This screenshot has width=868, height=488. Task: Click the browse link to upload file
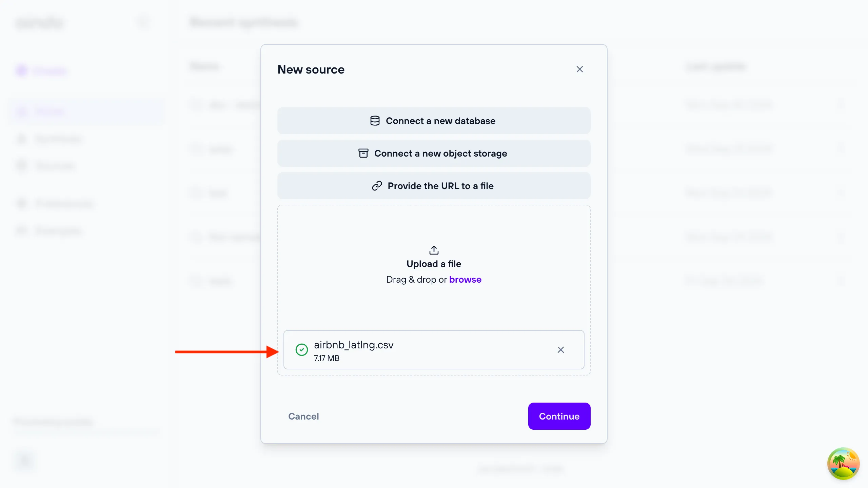(x=465, y=279)
